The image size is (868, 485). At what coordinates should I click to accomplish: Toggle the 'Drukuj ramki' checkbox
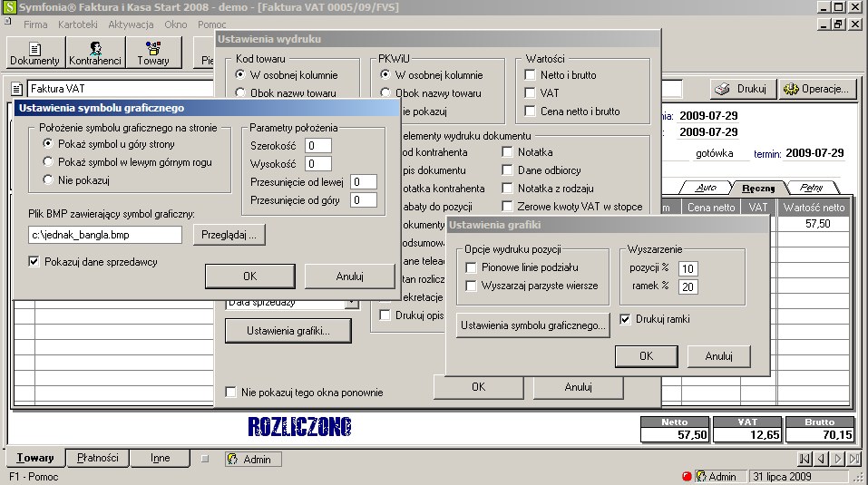[625, 319]
